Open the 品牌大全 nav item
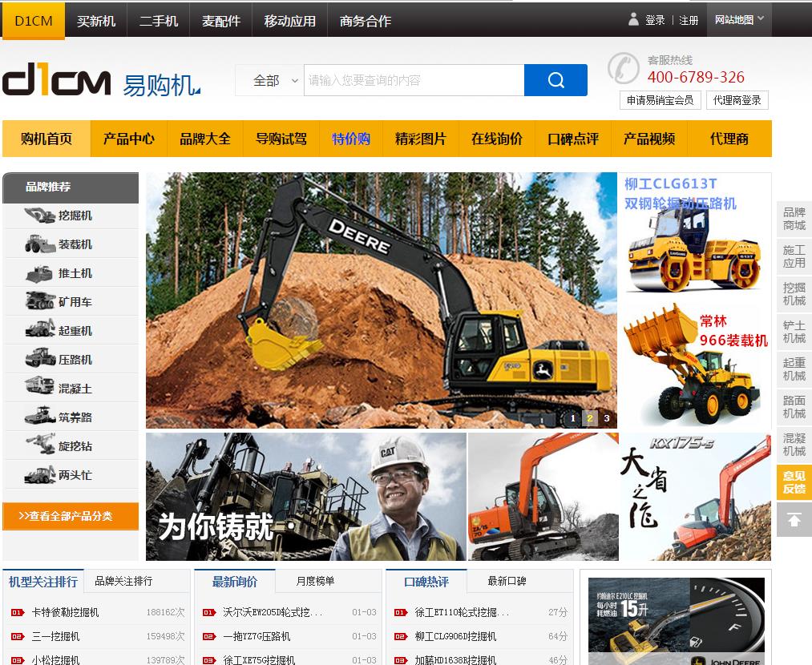The width and height of the screenshot is (812, 665). coord(205,139)
